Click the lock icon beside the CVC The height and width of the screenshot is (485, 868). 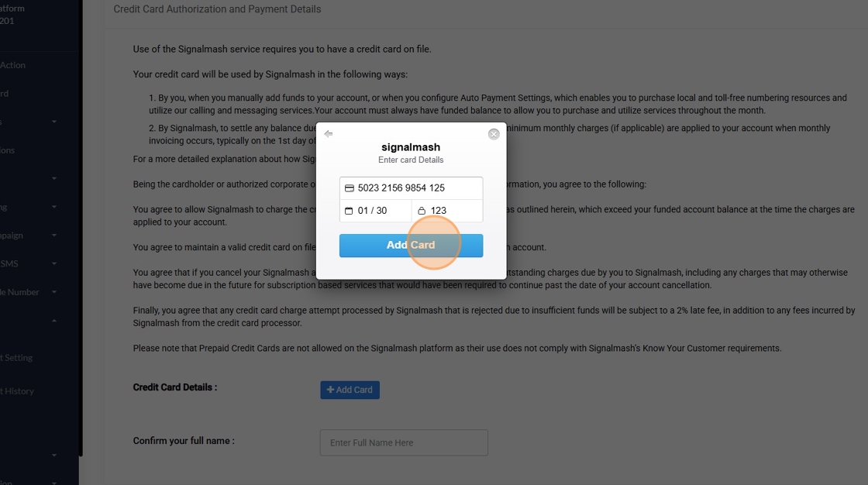coord(422,211)
